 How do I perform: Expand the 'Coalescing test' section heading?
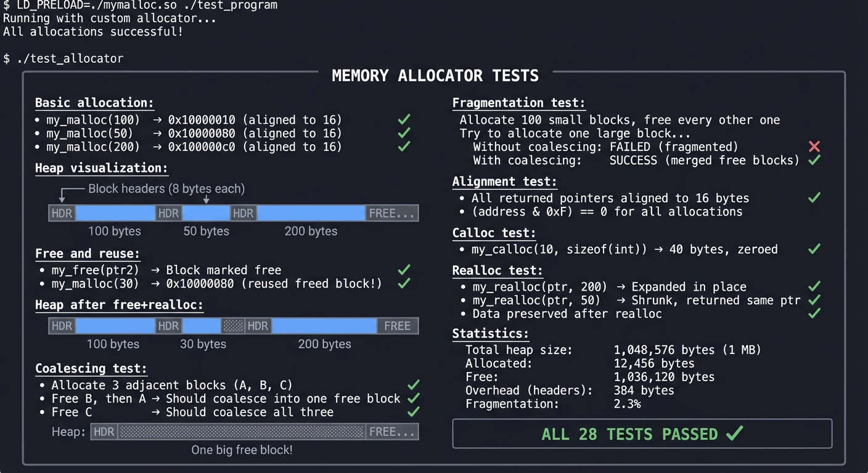click(91, 368)
